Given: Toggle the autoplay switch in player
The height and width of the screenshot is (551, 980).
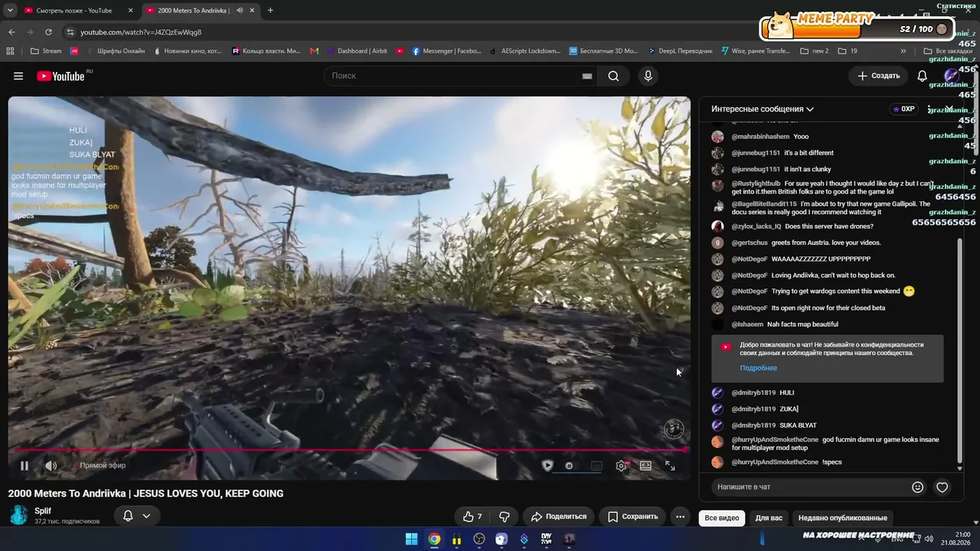Looking at the screenshot, I should click(568, 465).
